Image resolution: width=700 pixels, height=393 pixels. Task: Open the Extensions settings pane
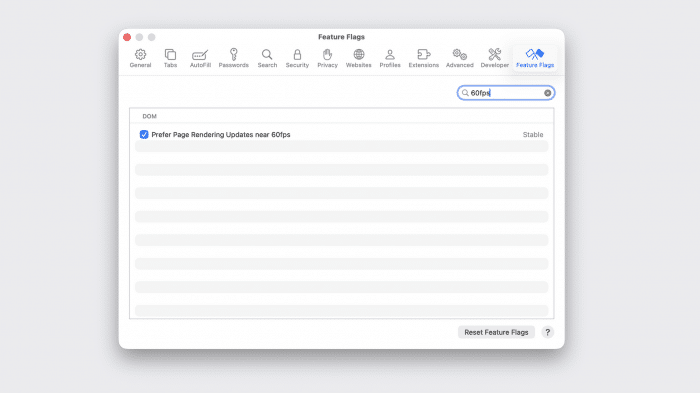coord(424,59)
